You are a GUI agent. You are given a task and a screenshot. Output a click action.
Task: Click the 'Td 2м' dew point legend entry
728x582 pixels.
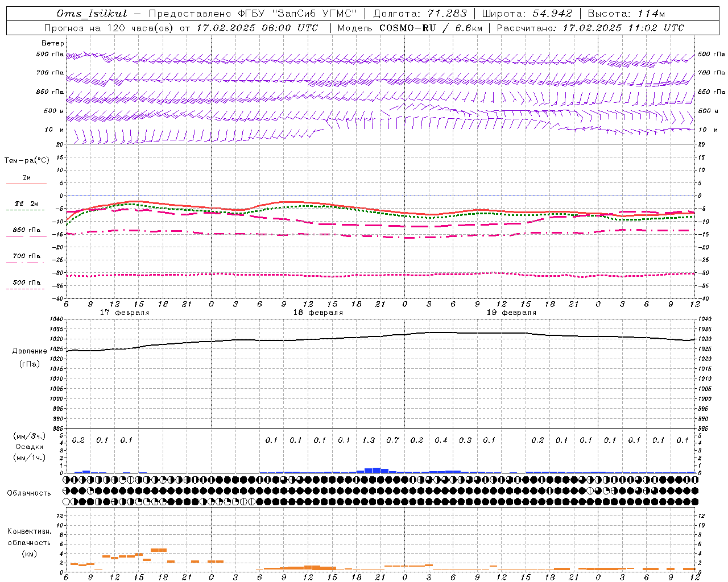[x=27, y=203]
